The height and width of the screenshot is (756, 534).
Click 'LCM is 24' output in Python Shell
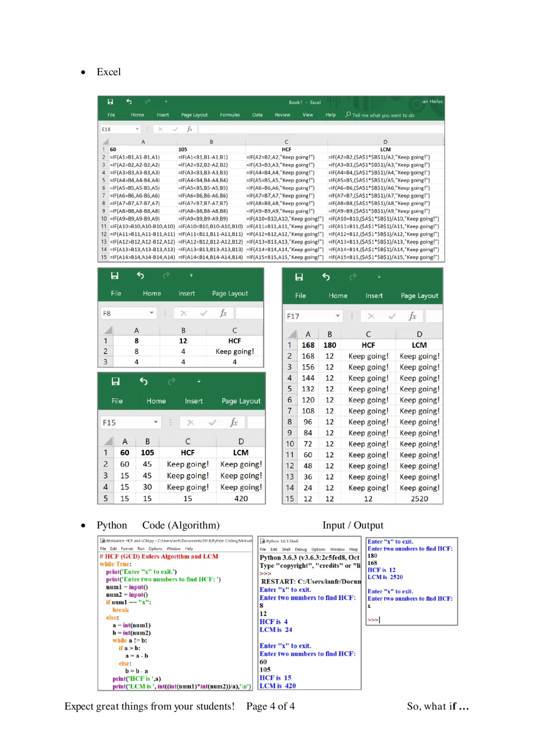[276, 630]
